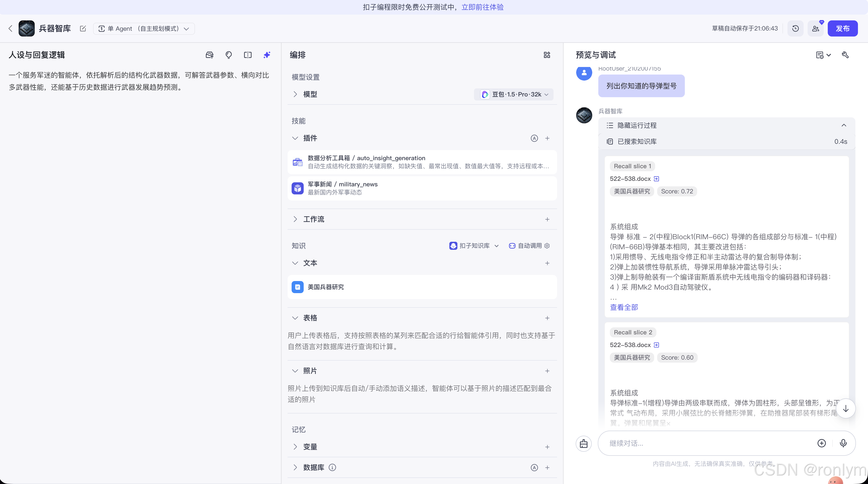Expand the 工作流 section
The image size is (868, 484).
pos(295,219)
